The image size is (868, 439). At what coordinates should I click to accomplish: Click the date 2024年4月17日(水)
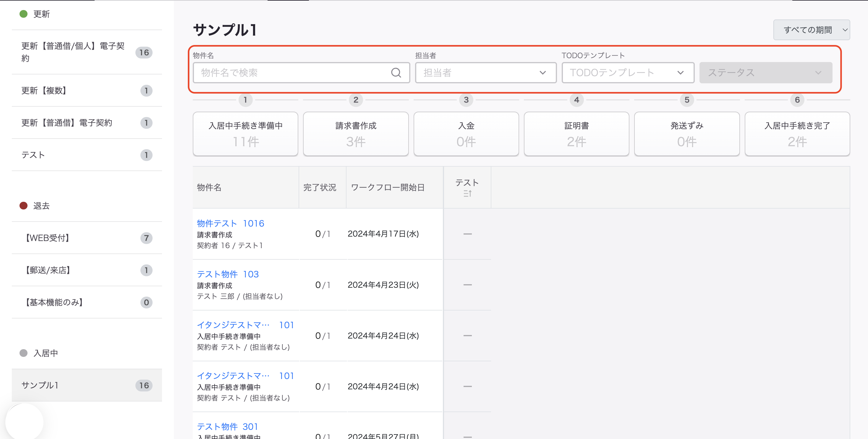pos(383,234)
